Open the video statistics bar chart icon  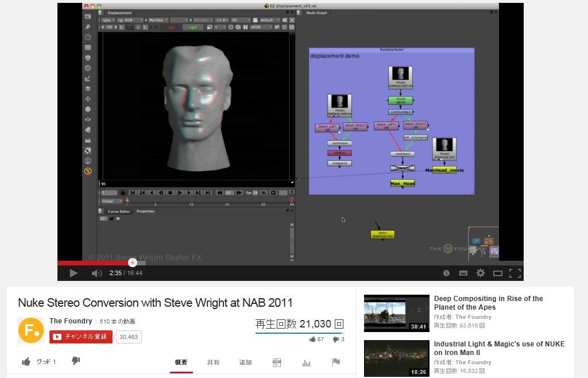[x=307, y=362]
